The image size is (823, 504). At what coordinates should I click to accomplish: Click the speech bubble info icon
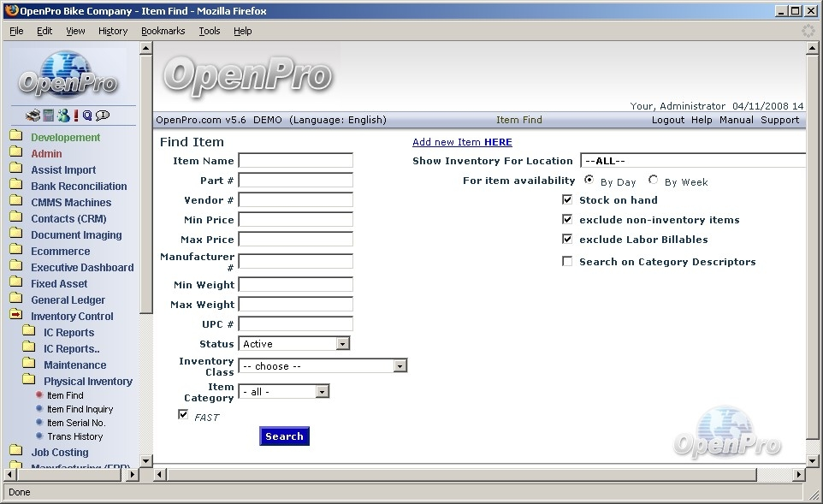point(103,116)
